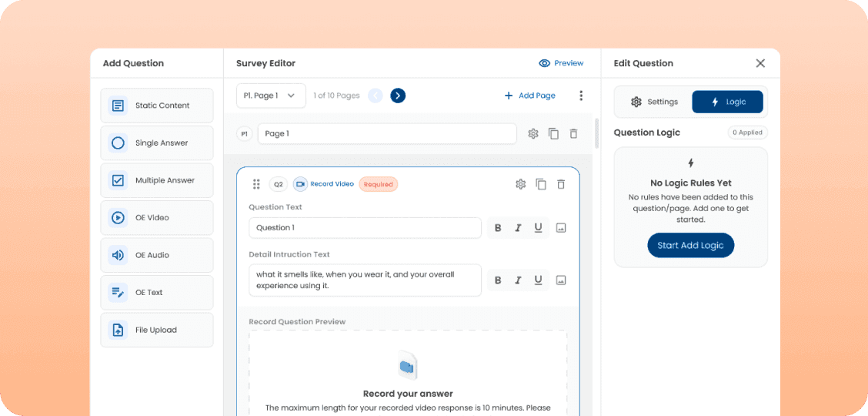This screenshot has height=416, width=868.
Task: Add an OE Audio question
Action: point(157,255)
